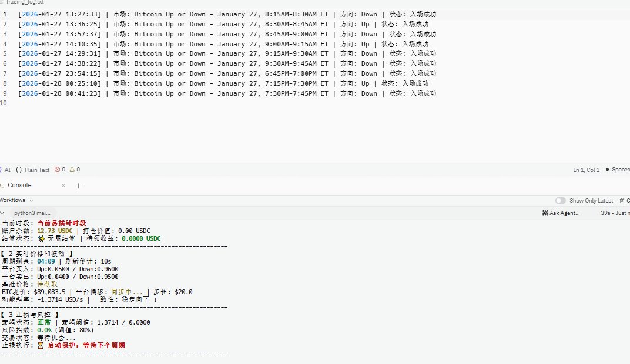The height and width of the screenshot is (364, 630).
Task: Expand the Workflows dropdown
Action: [x=16, y=200]
